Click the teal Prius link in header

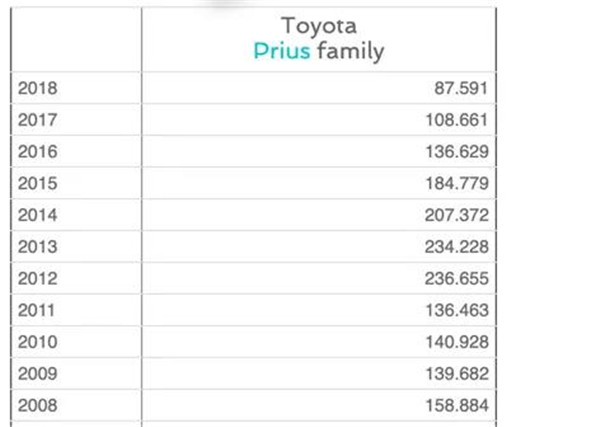[281, 51]
